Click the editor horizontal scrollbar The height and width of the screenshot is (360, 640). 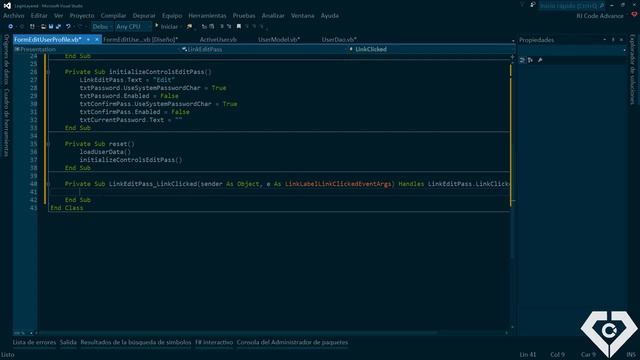pyautogui.click(x=271, y=333)
